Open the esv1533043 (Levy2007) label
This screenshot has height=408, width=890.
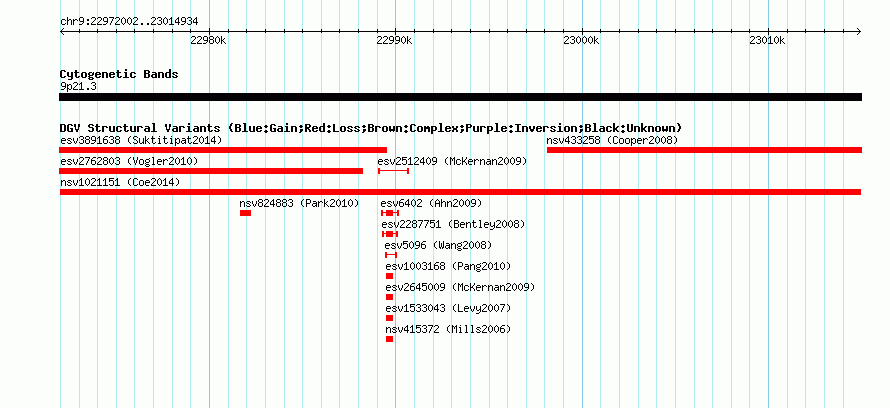pos(448,309)
